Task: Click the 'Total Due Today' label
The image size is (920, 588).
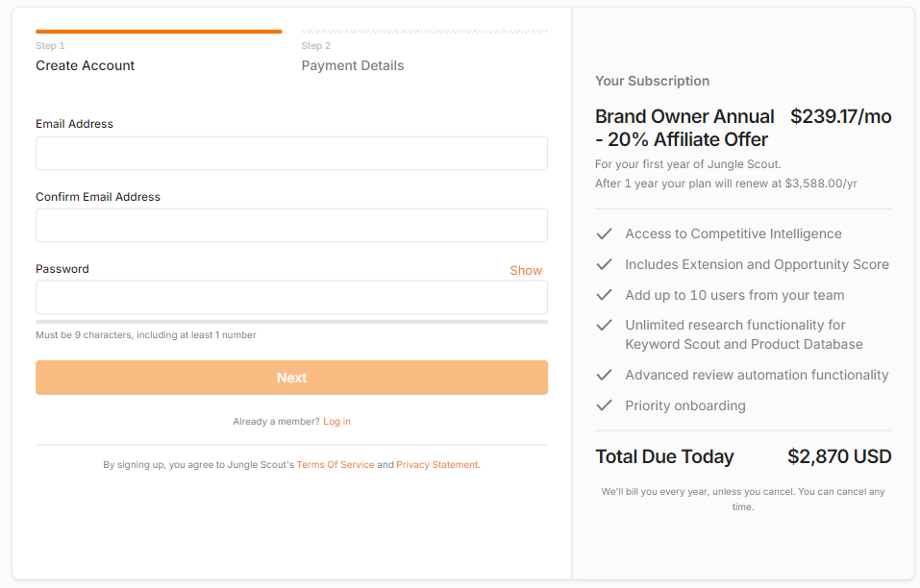Action: tap(665, 456)
